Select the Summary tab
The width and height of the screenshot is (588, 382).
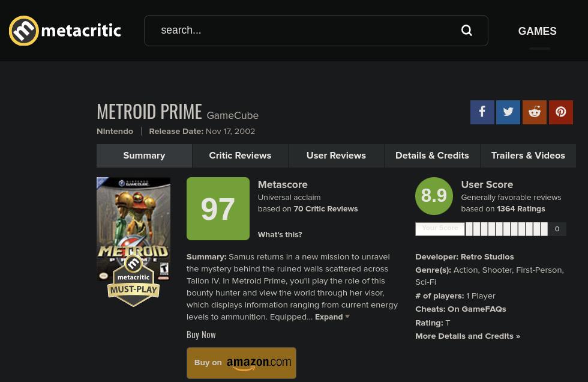pyautogui.click(x=144, y=156)
